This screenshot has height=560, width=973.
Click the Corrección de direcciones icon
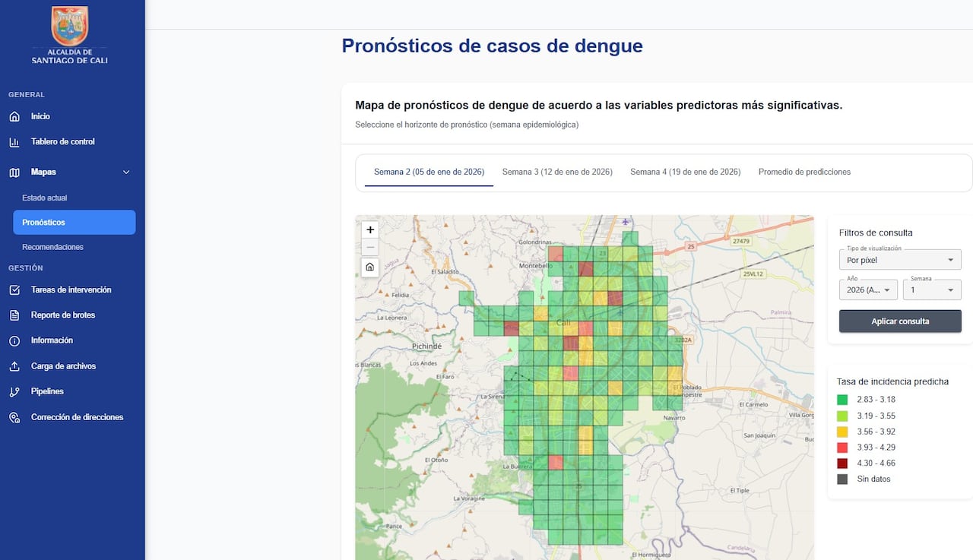pyautogui.click(x=14, y=418)
